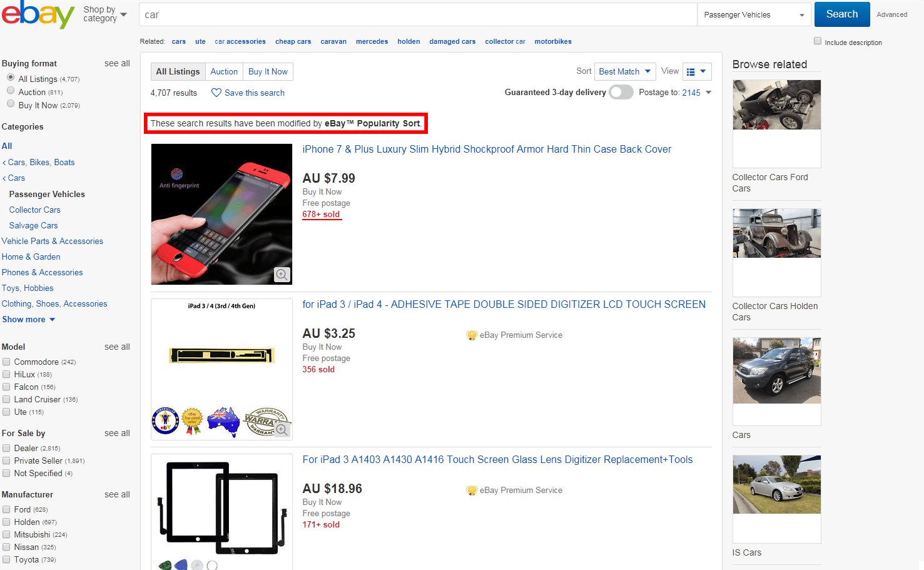Click '678+ sold' on iPhone case listing

[x=322, y=214]
